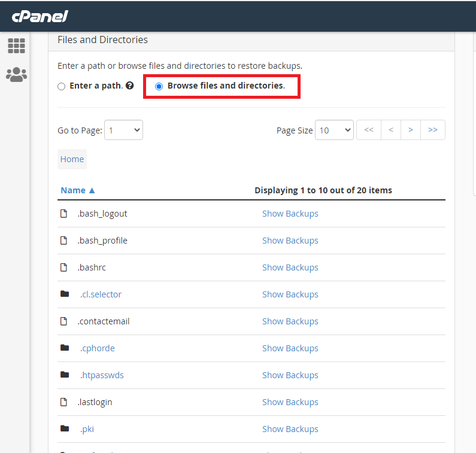Click the .pki folder icon
Image resolution: width=476 pixels, height=453 pixels.
pos(65,428)
